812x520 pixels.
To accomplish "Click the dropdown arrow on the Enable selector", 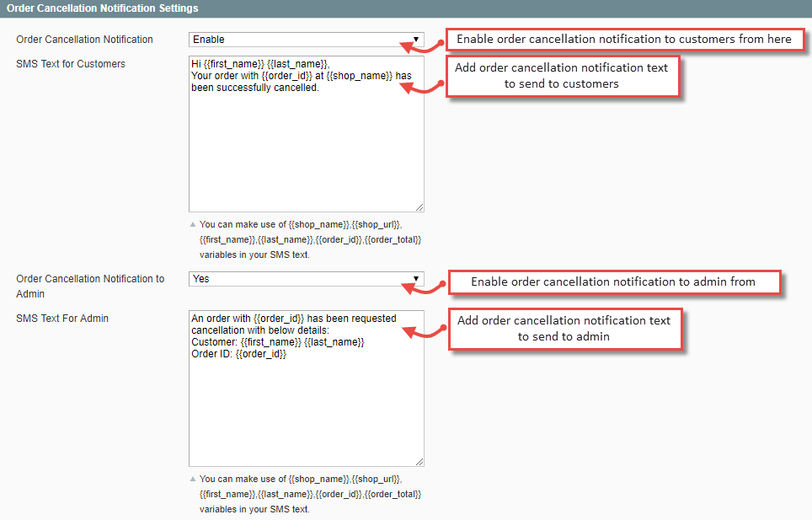I will pos(416,39).
